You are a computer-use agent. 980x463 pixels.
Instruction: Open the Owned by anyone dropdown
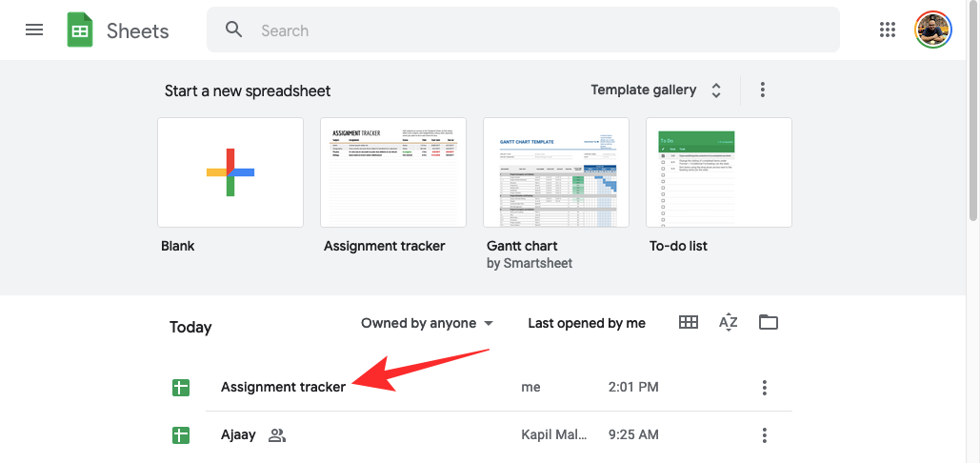427,323
